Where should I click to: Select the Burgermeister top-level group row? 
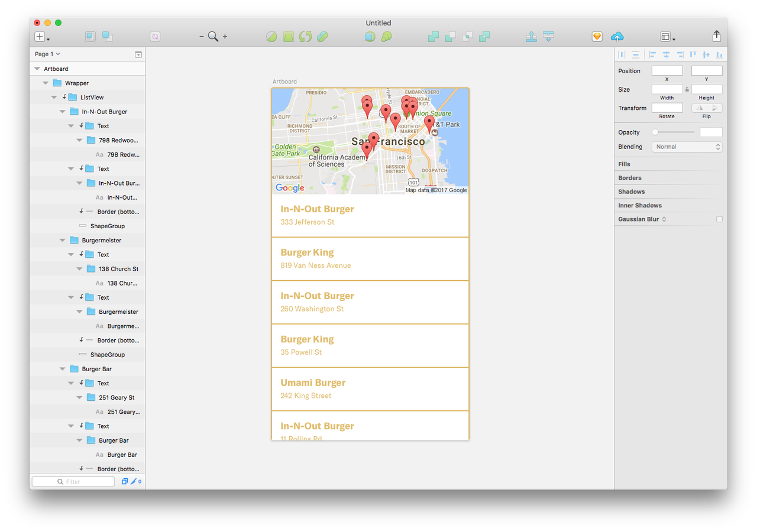point(88,241)
